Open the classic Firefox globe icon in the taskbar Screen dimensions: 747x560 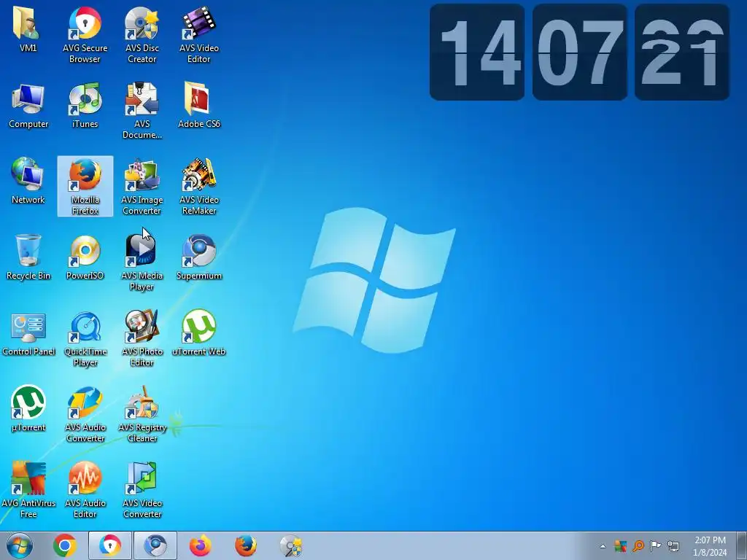click(x=245, y=545)
